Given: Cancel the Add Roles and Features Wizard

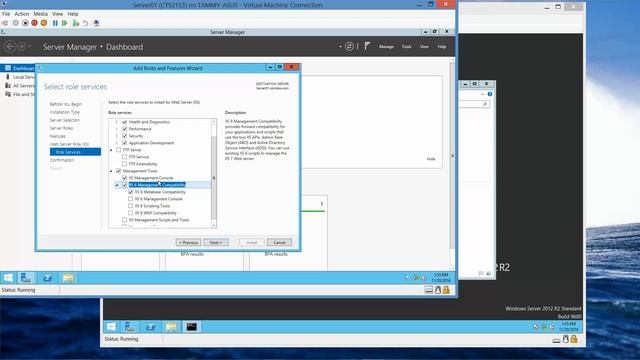Looking at the screenshot, I should 279,242.
